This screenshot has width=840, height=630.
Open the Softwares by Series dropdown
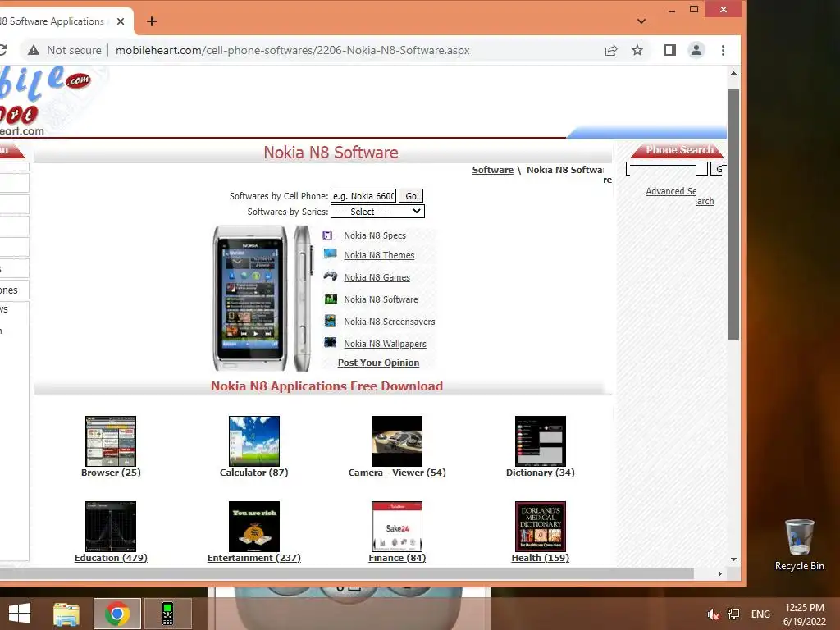click(377, 212)
